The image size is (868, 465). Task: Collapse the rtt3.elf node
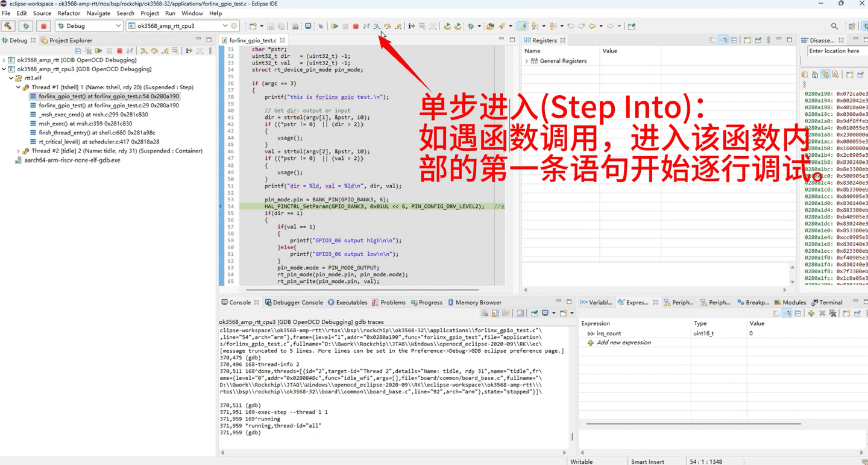tap(11, 78)
